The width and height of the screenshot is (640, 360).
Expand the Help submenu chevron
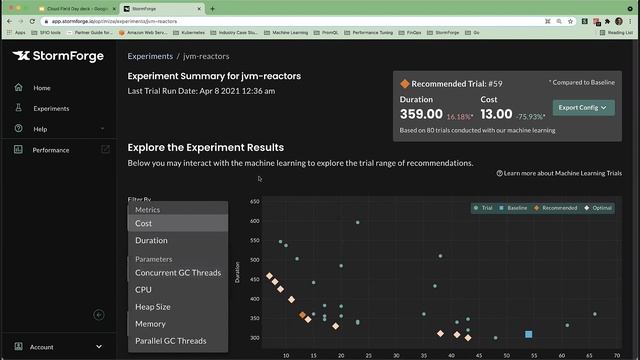click(102, 129)
